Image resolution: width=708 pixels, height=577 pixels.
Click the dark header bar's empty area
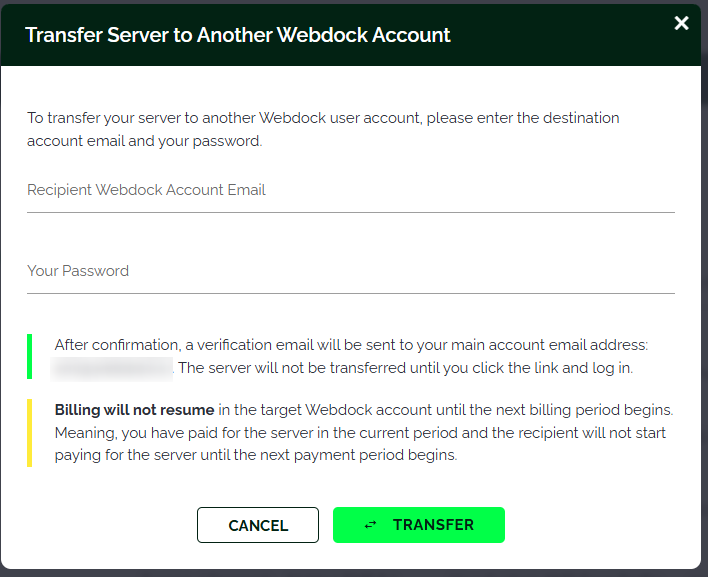[x=560, y=36]
